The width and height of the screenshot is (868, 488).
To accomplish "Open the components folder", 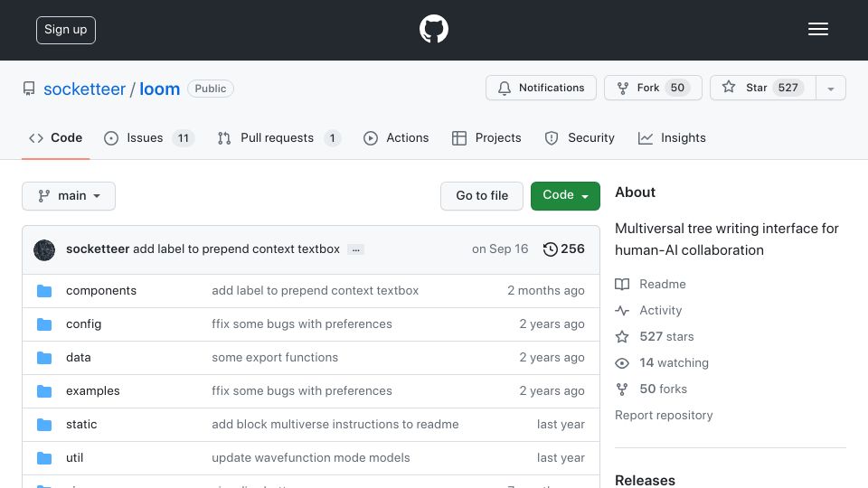I will coord(100,290).
